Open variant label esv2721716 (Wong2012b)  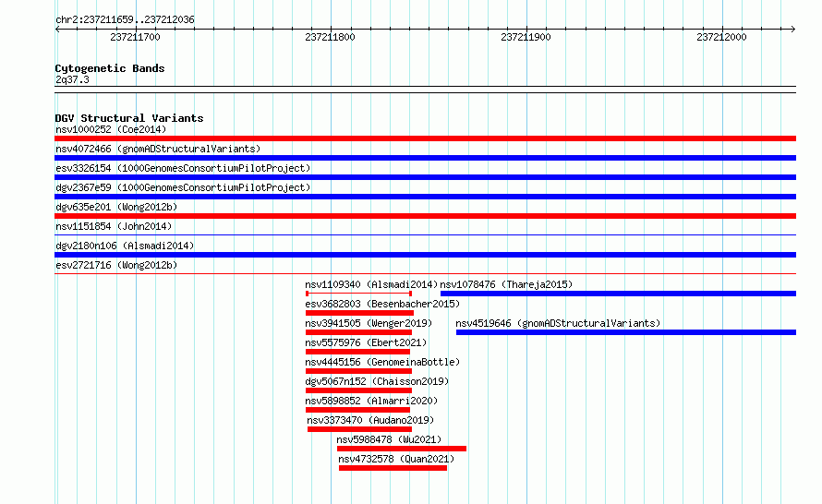coord(116,265)
